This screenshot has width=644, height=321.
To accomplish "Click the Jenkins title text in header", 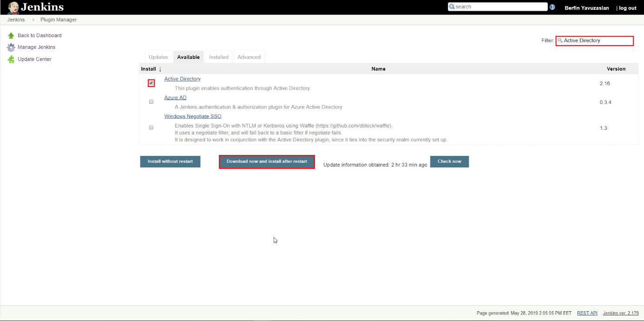I will (42, 7).
